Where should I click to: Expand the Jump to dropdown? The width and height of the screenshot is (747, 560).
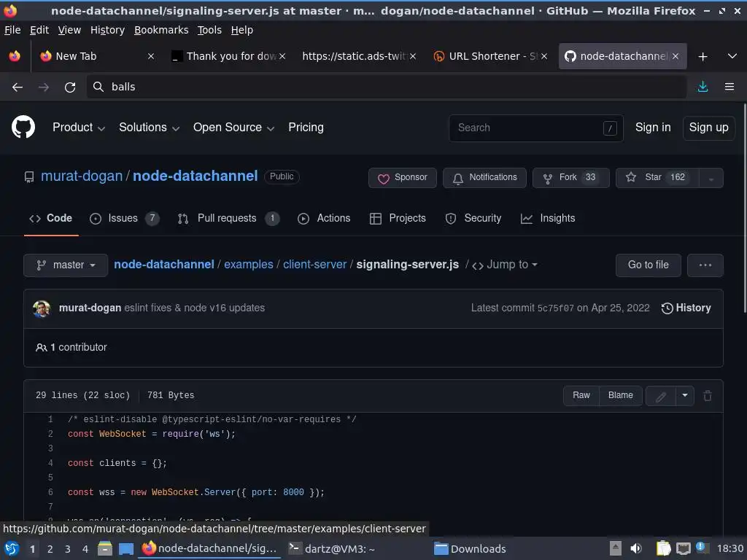coord(505,265)
